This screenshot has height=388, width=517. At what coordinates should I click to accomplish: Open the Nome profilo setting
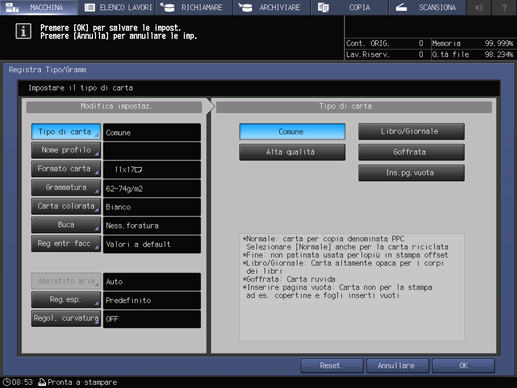(x=66, y=150)
